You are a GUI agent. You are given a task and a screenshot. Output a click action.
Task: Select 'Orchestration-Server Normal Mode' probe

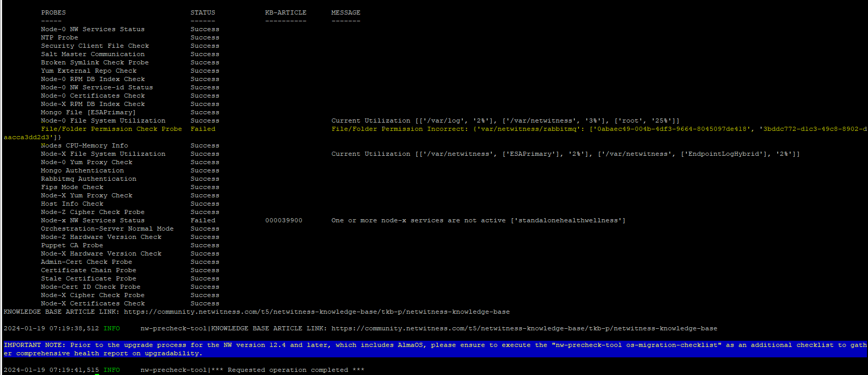107,229
